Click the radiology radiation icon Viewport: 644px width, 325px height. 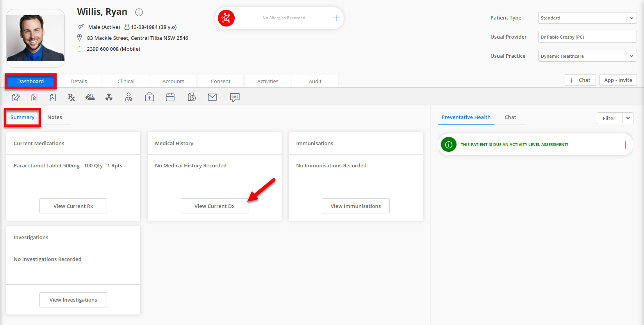[109, 97]
